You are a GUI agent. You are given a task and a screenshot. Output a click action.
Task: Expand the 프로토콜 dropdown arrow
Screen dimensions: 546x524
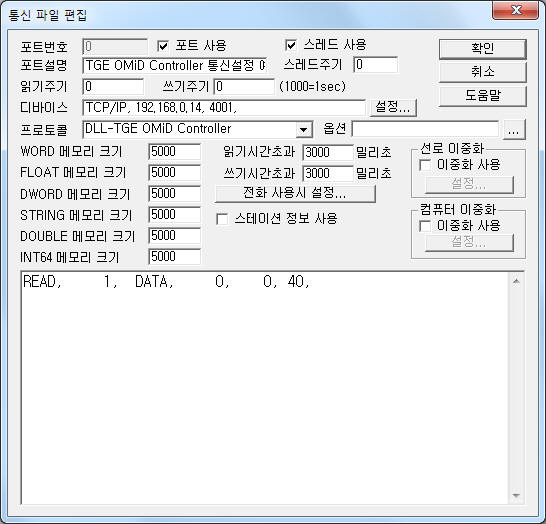pos(303,130)
